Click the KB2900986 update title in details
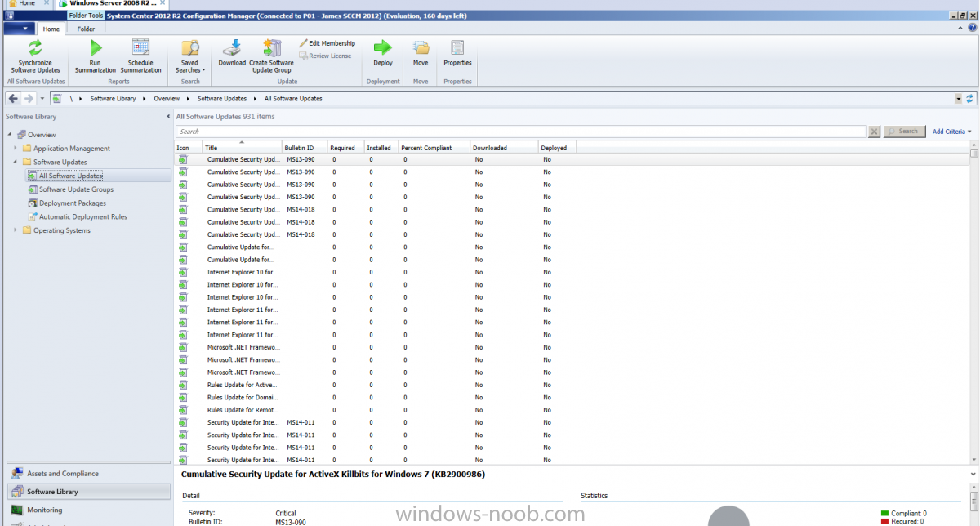The height and width of the screenshot is (526, 980). [x=333, y=474]
